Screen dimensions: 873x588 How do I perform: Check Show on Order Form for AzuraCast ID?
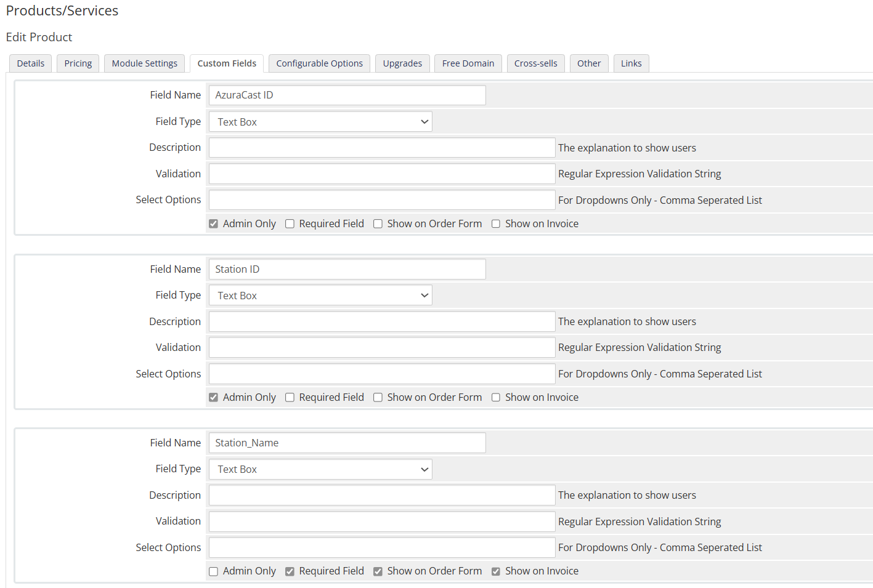pos(378,224)
